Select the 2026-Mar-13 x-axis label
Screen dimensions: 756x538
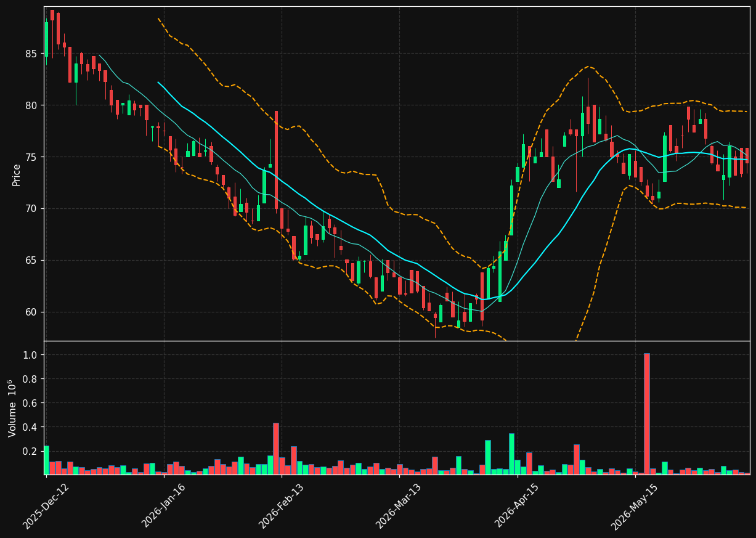[x=399, y=506]
